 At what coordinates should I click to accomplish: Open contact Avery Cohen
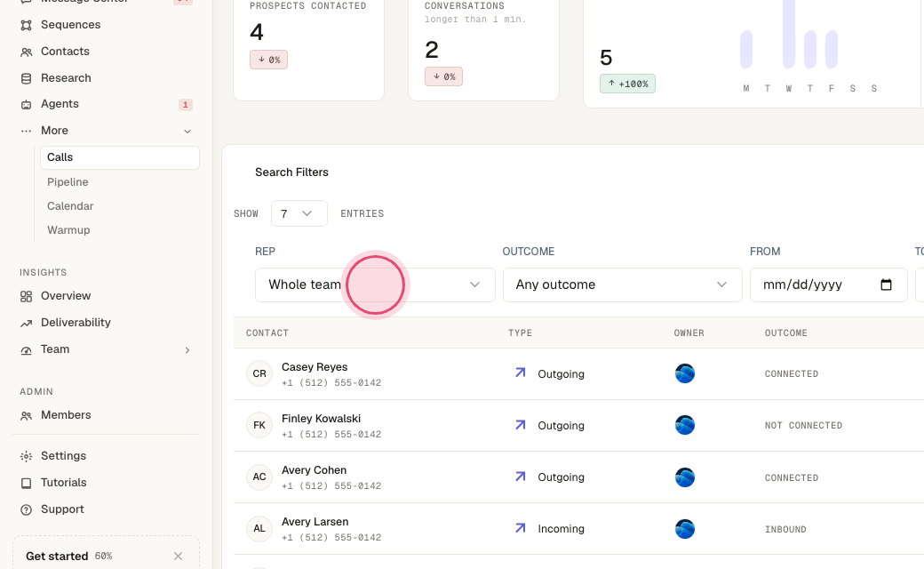point(315,470)
